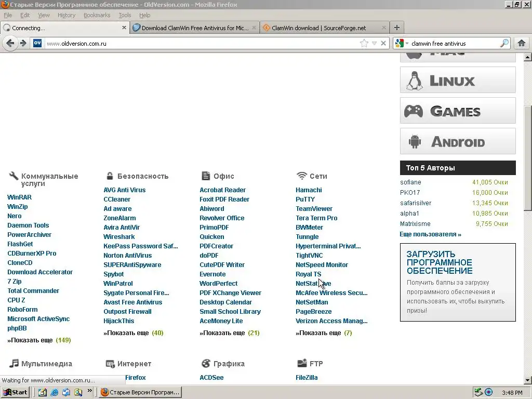This screenshot has height=399, width=532.
Task: Open the History menu
Action: point(66,15)
